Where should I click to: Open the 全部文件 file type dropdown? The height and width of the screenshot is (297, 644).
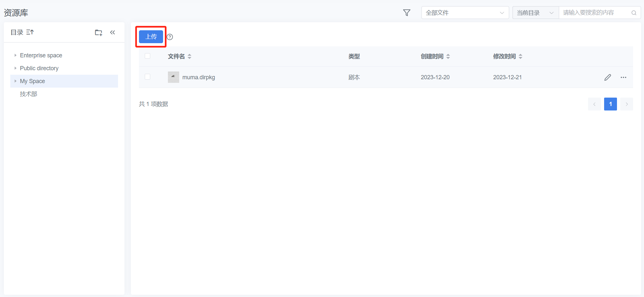click(x=465, y=13)
